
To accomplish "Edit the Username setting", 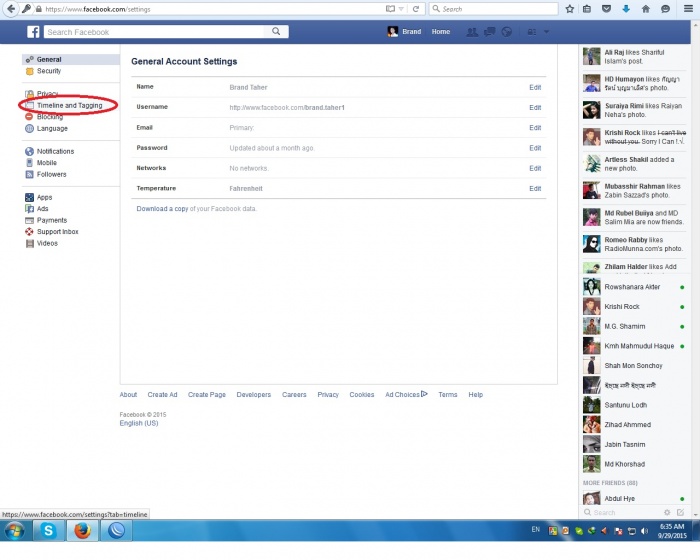I will 535,108.
